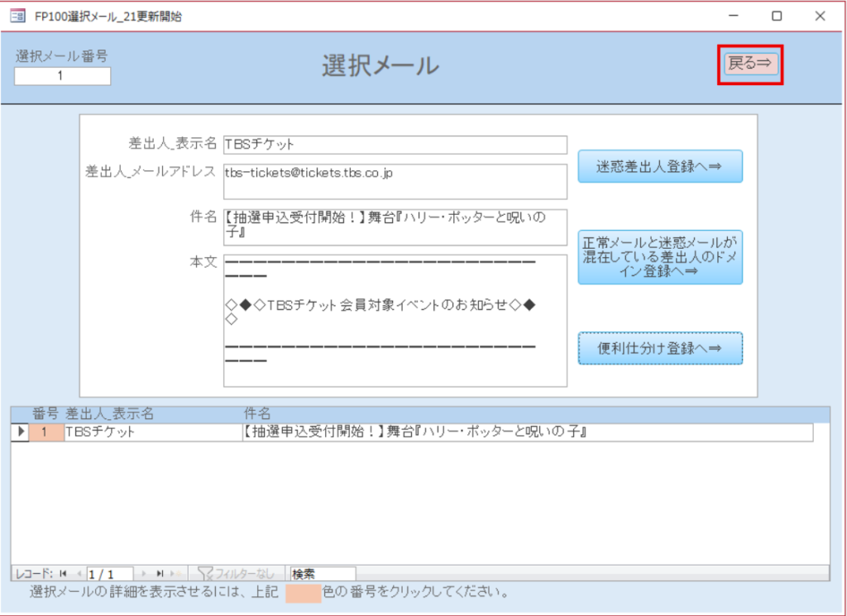Image resolution: width=847 pixels, height=616 pixels.
Task: Click the 件名 subject field in form
Action: 395,227
